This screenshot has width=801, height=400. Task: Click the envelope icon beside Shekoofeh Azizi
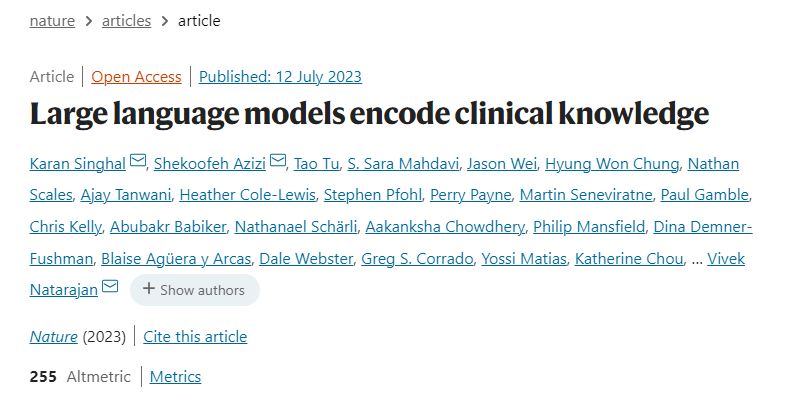[x=278, y=162]
